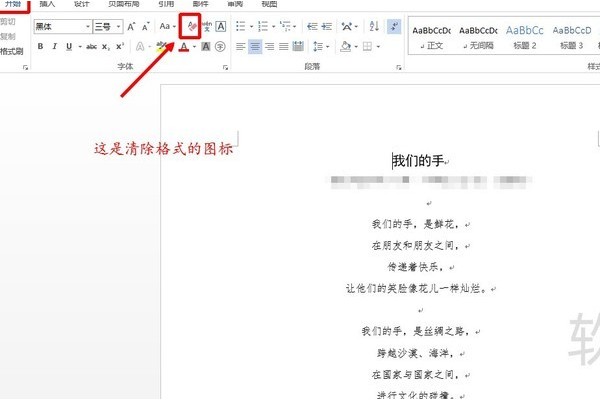This screenshot has width=600, height=400.
Task: Open phonetic guide (wén) icon
Action: point(207,26)
